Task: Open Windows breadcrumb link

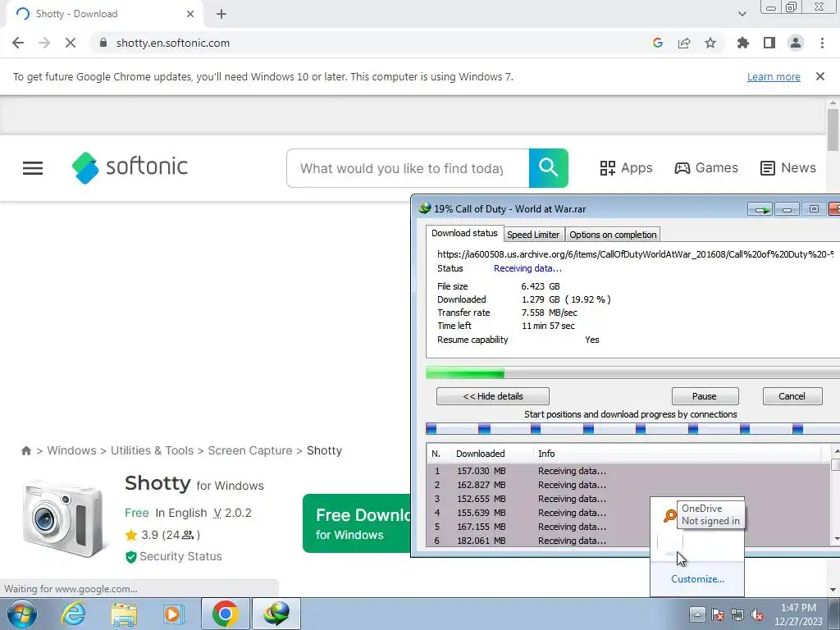Action: coord(72,450)
